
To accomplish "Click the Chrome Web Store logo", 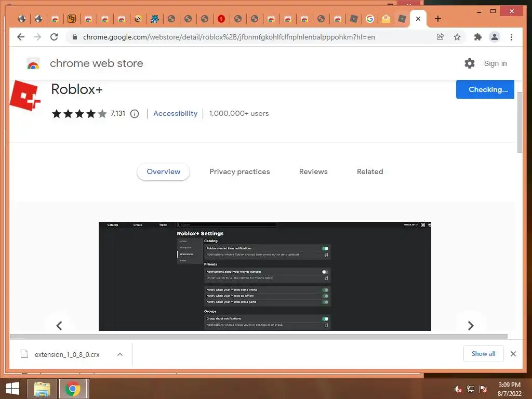I will pyautogui.click(x=33, y=63).
